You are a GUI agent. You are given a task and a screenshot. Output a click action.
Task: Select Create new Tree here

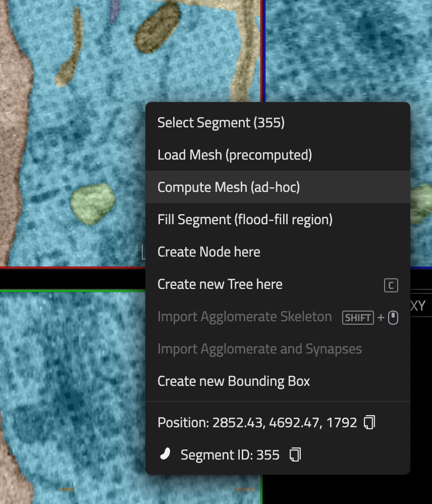[x=220, y=284]
